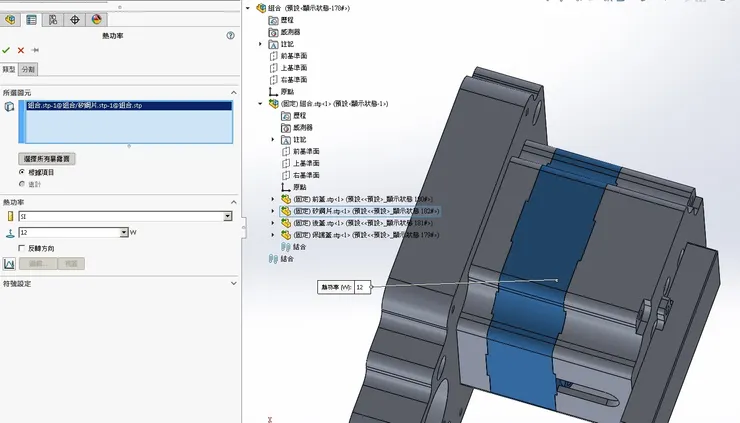
Task: Select top-level 歷程 history folder icon
Action: click(273, 20)
